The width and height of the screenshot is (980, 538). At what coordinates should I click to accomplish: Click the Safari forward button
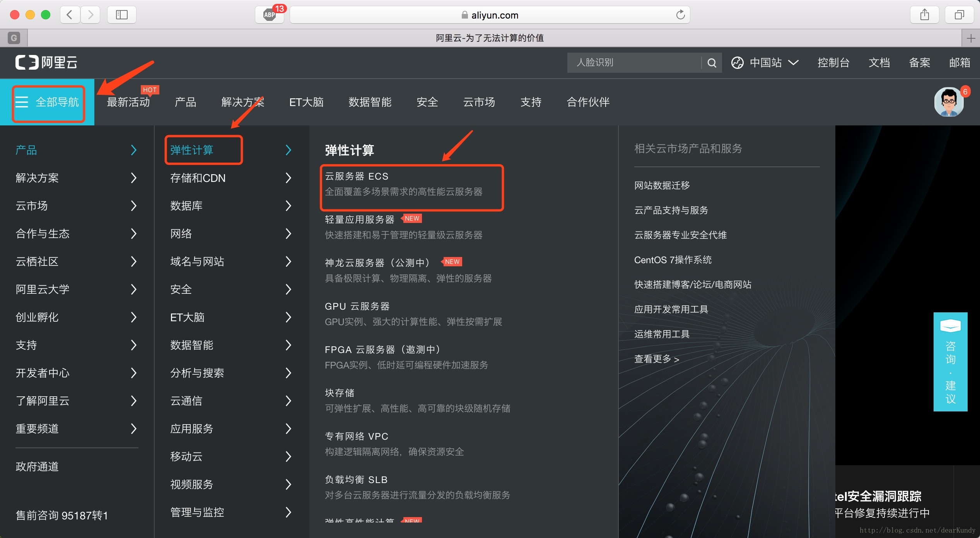(90, 15)
